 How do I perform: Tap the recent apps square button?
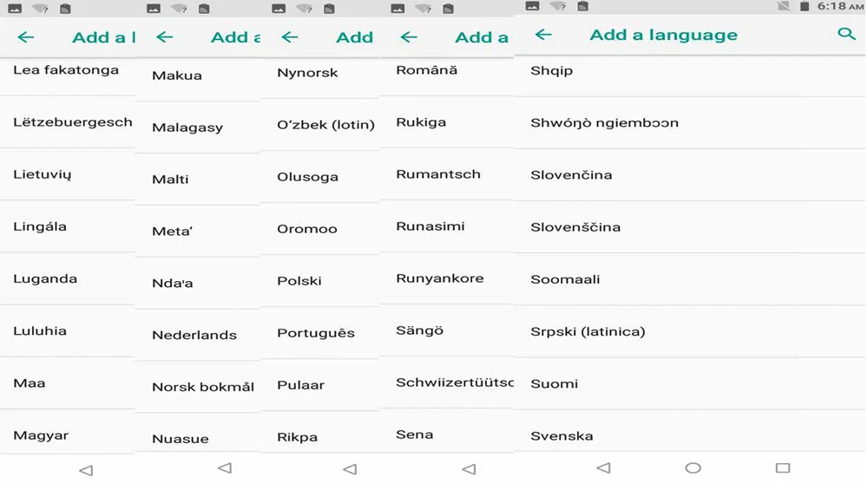(782, 467)
